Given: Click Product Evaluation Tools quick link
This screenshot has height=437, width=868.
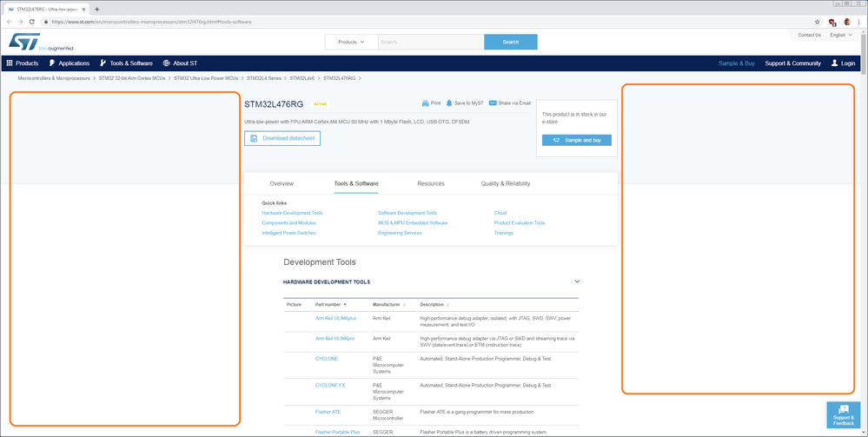Looking at the screenshot, I should (520, 222).
